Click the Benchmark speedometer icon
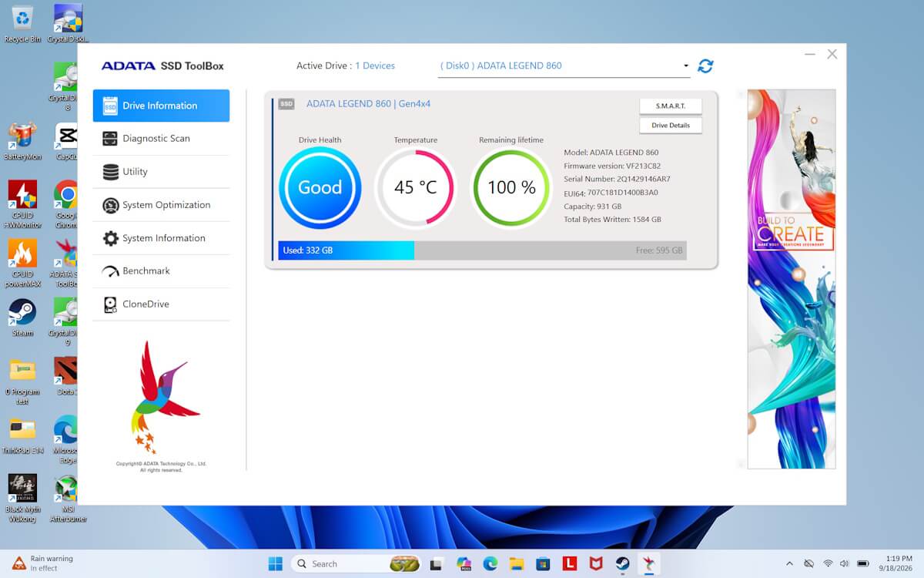Viewport: 924px width, 578px height. tap(110, 271)
